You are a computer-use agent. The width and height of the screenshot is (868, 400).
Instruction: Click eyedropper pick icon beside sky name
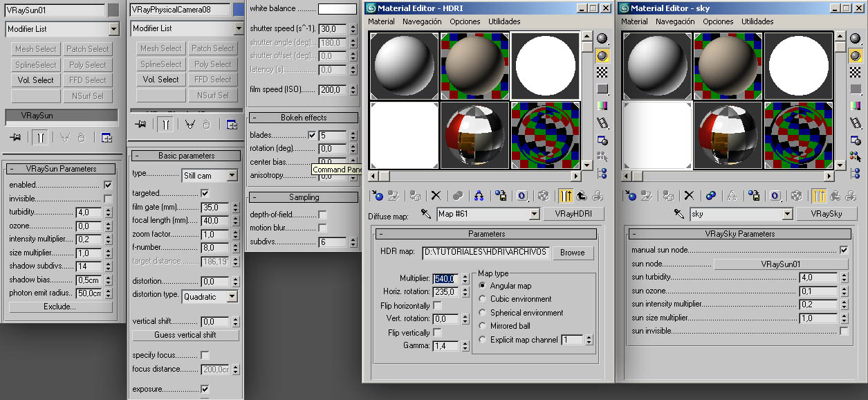coord(678,214)
